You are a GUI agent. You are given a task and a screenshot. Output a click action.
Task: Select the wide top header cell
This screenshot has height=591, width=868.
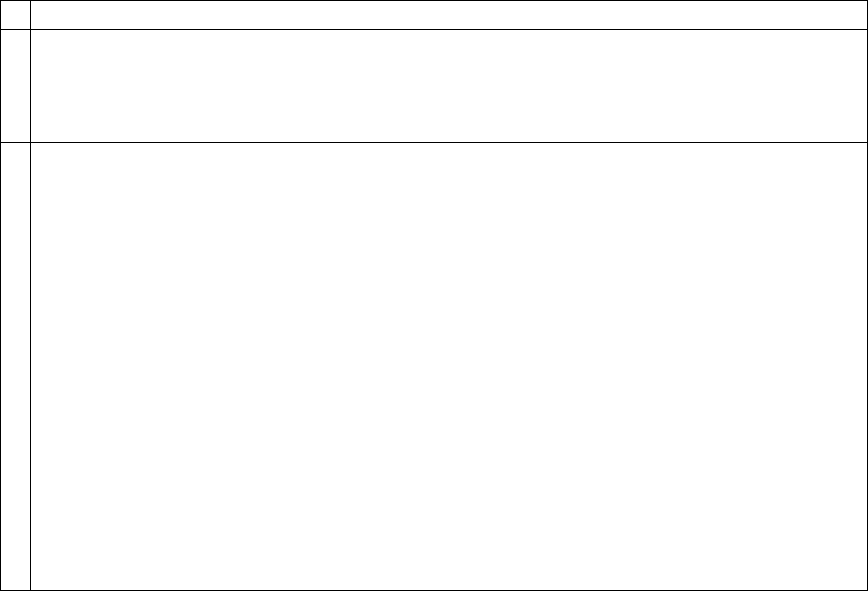448,14
